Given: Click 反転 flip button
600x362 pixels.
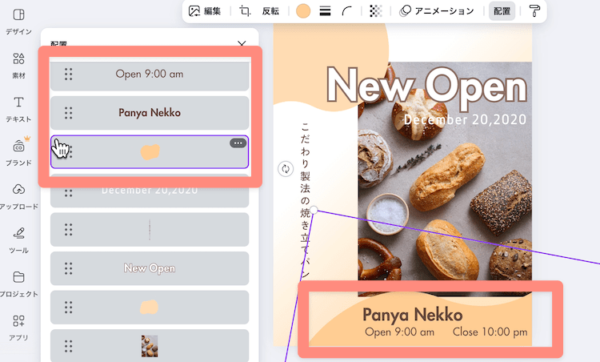Looking at the screenshot, I should [271, 11].
